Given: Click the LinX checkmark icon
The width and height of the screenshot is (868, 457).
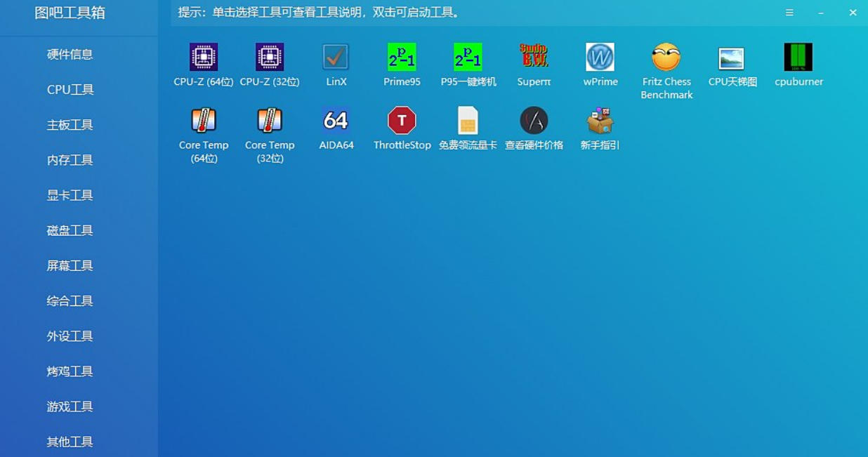Looking at the screenshot, I should [x=336, y=57].
